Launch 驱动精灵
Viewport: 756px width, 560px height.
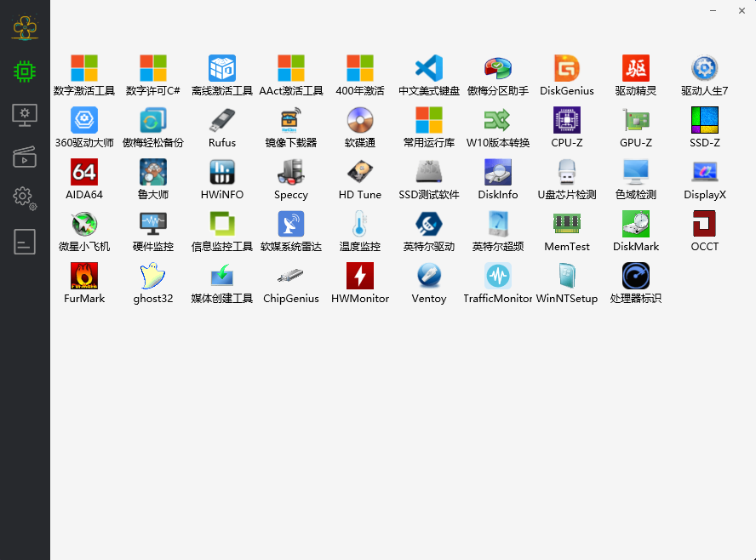pos(636,76)
